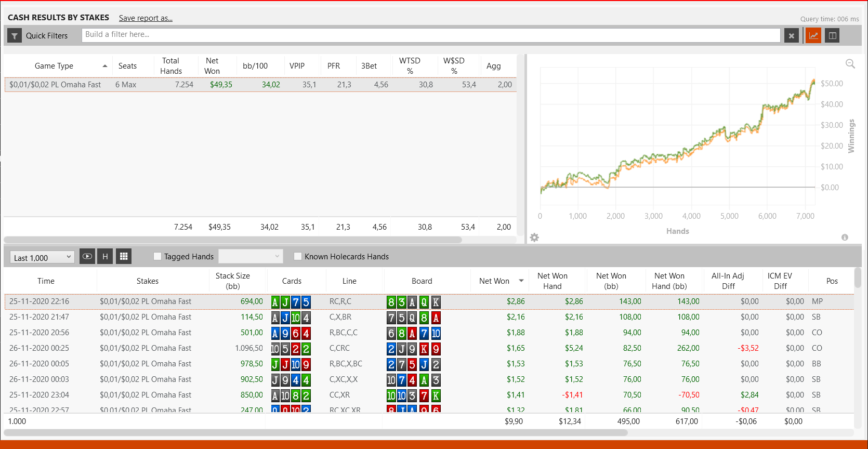Click the H hand history button
868x449 pixels.
105,256
